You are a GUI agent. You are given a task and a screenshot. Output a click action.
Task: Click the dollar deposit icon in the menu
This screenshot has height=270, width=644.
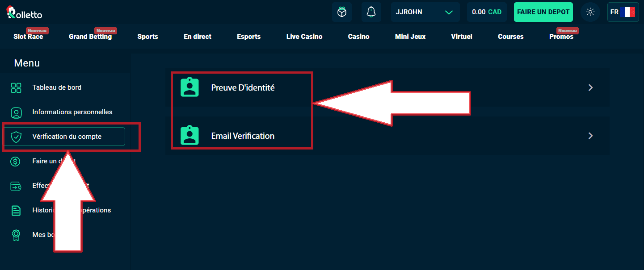[x=16, y=162]
